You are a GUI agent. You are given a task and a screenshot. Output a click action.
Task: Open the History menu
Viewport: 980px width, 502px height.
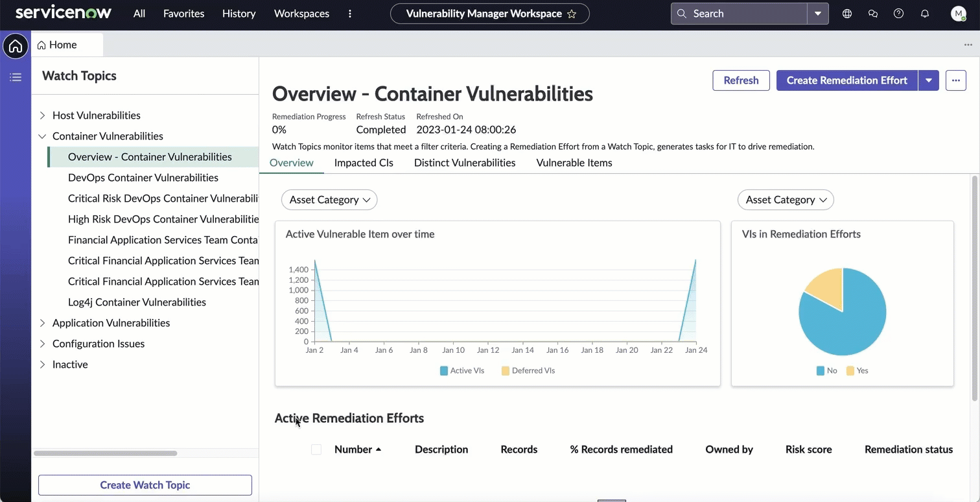pos(239,14)
